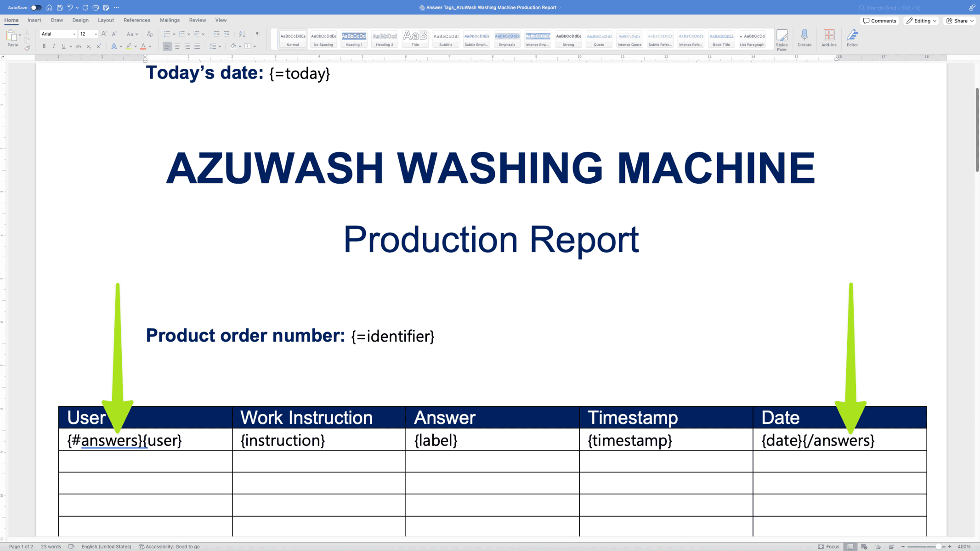The width and height of the screenshot is (980, 551).
Task: Apply the red font color swatch
Action: coord(143,46)
